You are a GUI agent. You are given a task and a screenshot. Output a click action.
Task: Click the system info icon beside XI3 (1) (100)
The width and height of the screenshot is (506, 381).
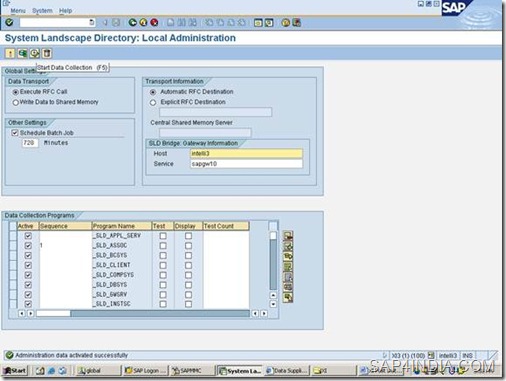point(431,355)
